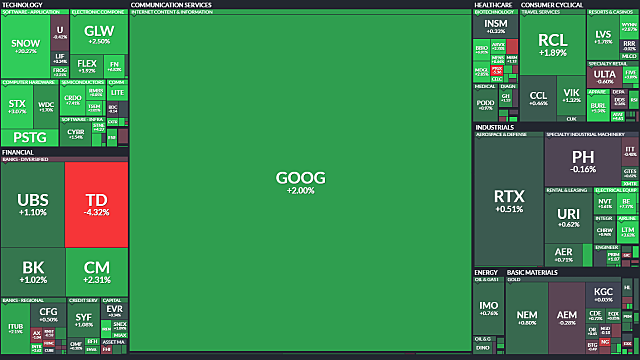This screenshot has width=640, height=360.
Task: Select the PH industrial machinery tile
Action: [583, 162]
